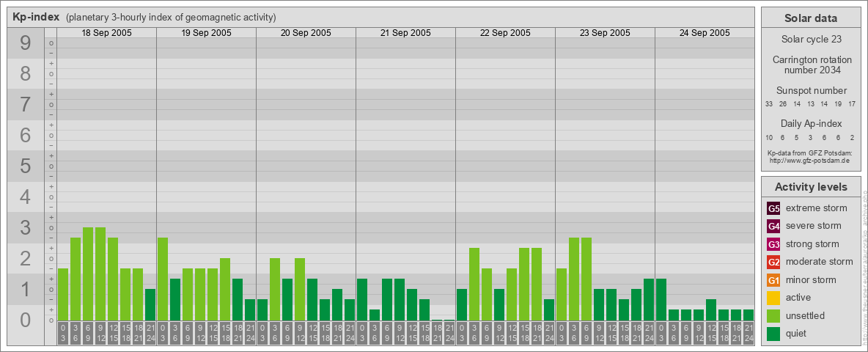Click the 22 Sep 3-6 hour bar
The image size is (868, 352).
pos(474,285)
